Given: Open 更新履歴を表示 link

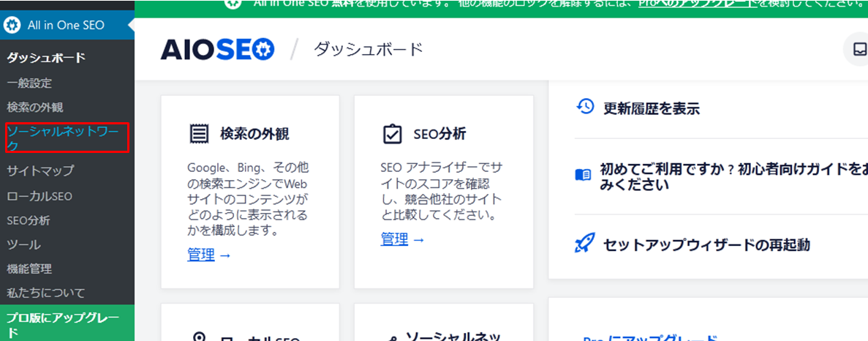Looking at the screenshot, I should tap(652, 108).
